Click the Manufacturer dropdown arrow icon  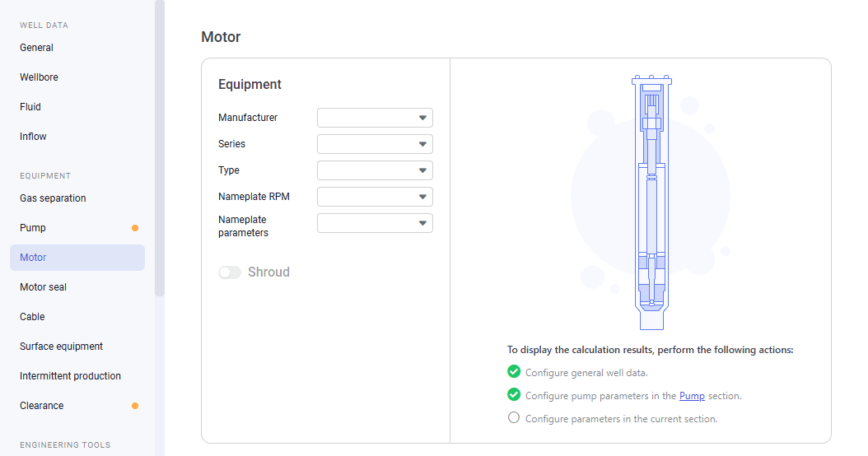[x=422, y=118]
